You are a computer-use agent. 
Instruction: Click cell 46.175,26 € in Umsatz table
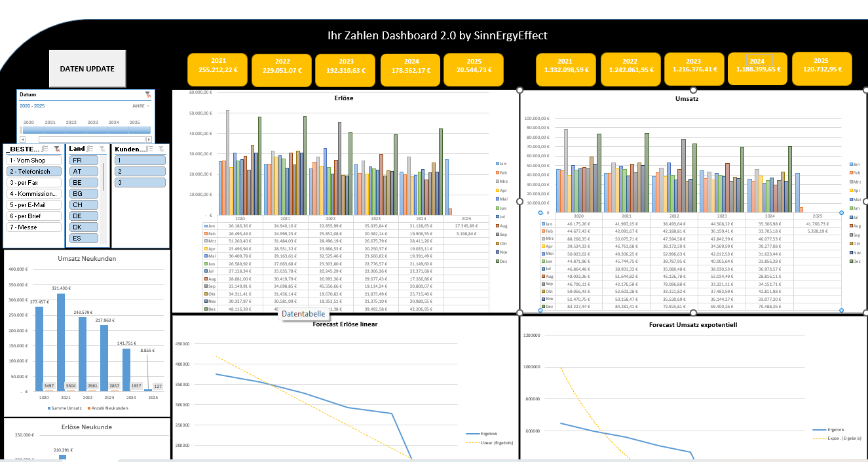click(578, 224)
